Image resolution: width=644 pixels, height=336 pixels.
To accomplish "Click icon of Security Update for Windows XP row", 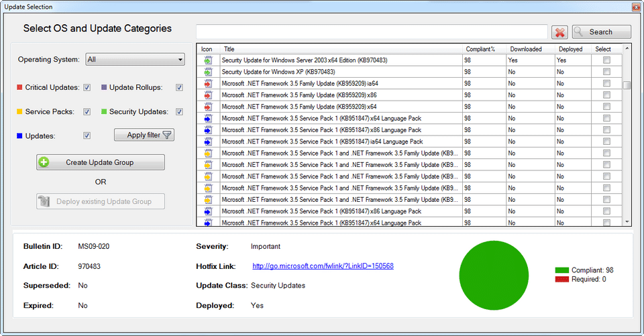I will 208,72.
